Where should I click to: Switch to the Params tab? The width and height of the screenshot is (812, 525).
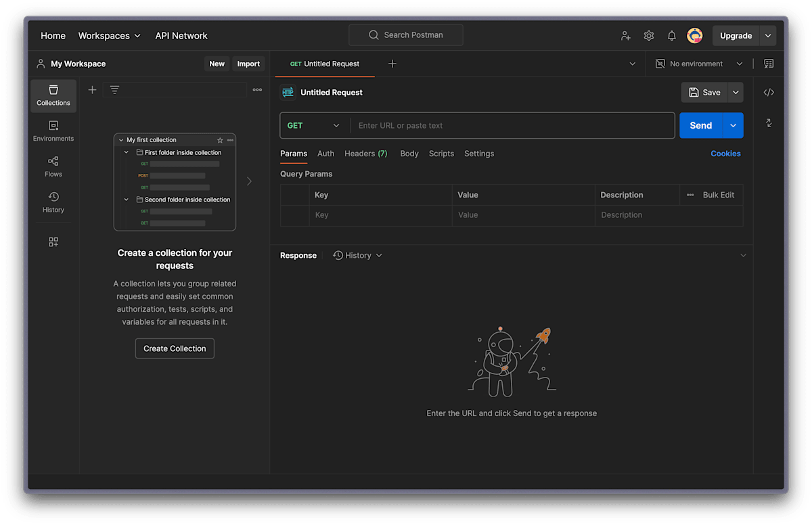click(294, 154)
